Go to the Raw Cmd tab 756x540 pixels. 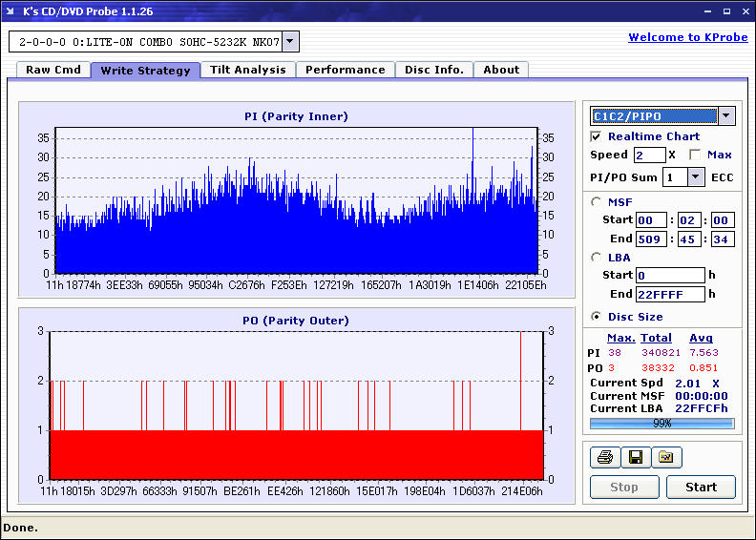[53, 70]
